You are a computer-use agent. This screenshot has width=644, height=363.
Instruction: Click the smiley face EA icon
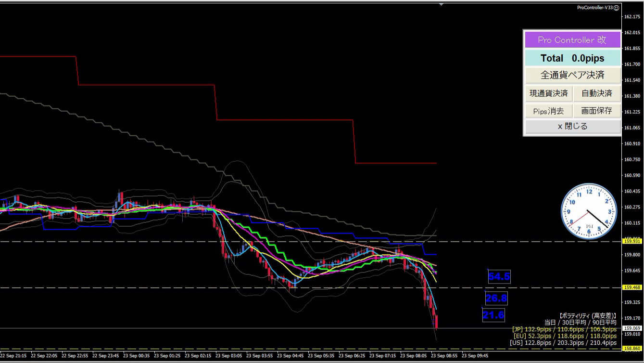tap(617, 7)
